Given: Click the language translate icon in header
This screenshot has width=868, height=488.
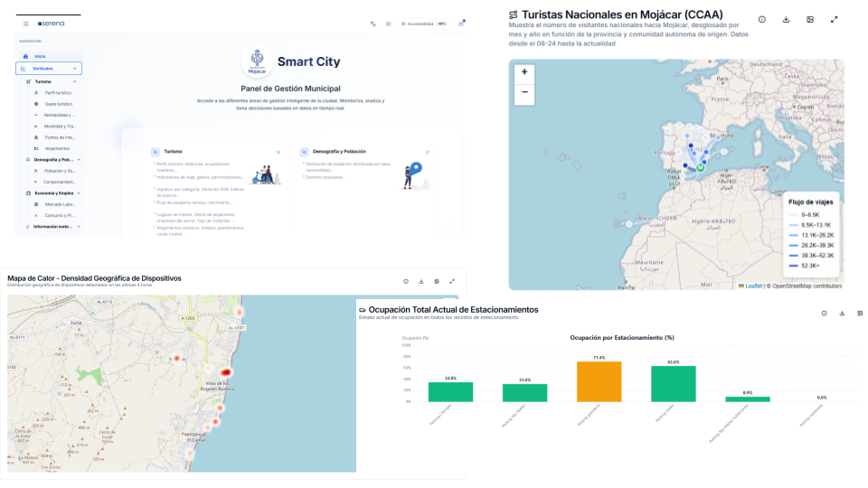Looking at the screenshot, I should tap(373, 23).
